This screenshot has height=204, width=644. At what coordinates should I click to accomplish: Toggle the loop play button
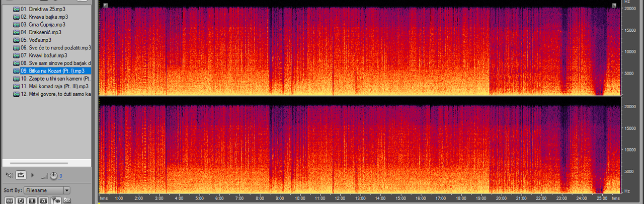pos(21,175)
